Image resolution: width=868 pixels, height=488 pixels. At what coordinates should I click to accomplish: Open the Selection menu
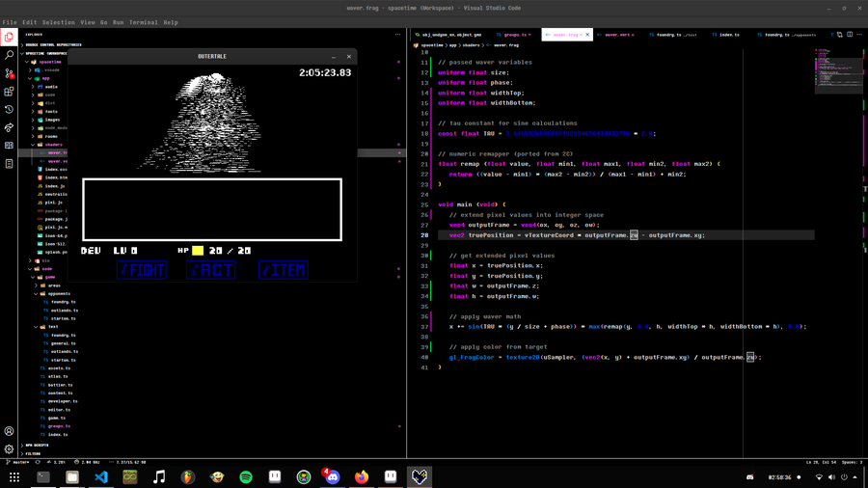[x=58, y=23]
